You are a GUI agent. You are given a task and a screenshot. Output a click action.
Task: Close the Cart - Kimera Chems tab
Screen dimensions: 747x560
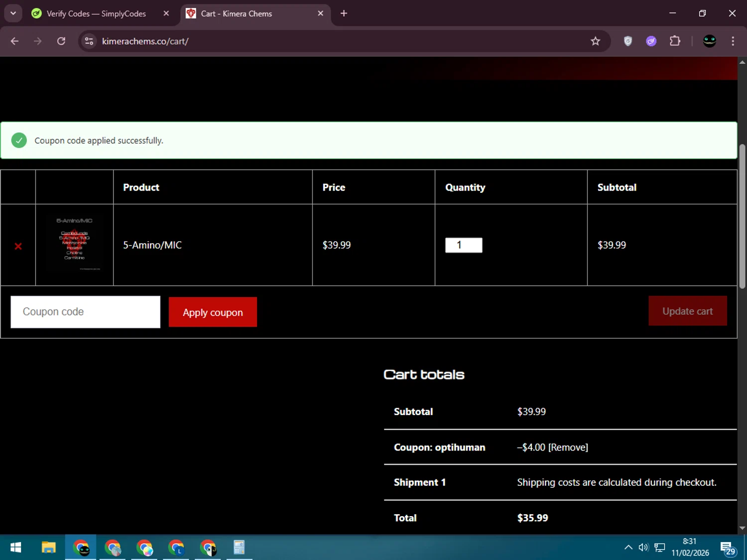coord(321,13)
